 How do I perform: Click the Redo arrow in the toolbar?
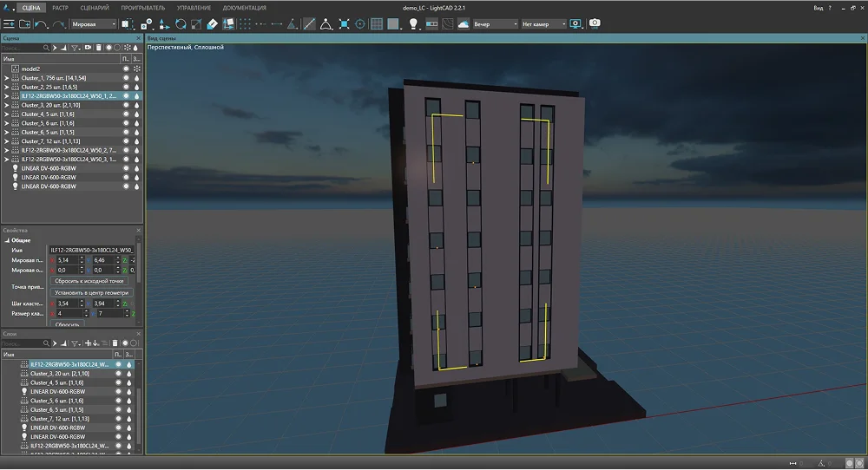(x=58, y=24)
